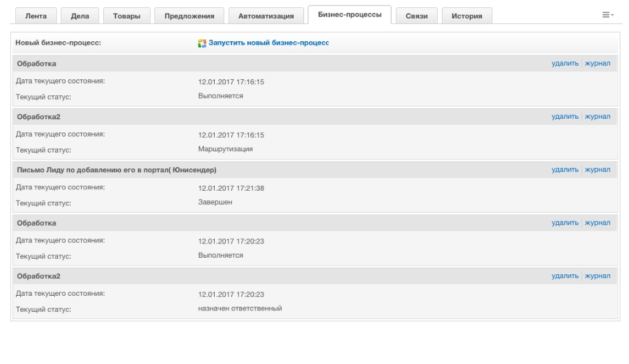Open the Связи tab

click(x=417, y=17)
